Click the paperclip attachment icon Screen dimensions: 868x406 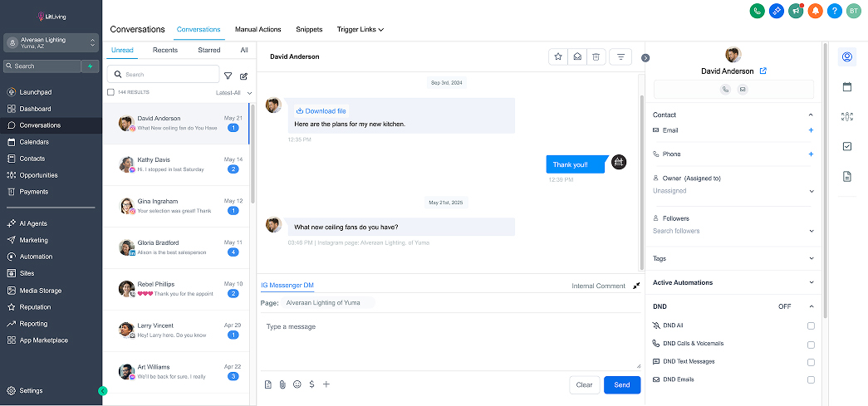tap(282, 384)
